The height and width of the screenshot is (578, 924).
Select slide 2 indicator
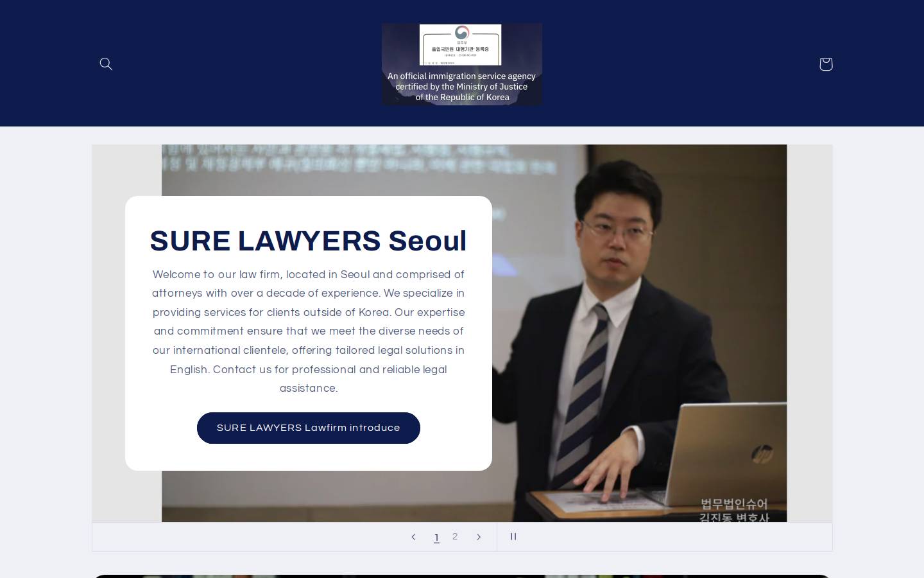pyautogui.click(x=455, y=537)
